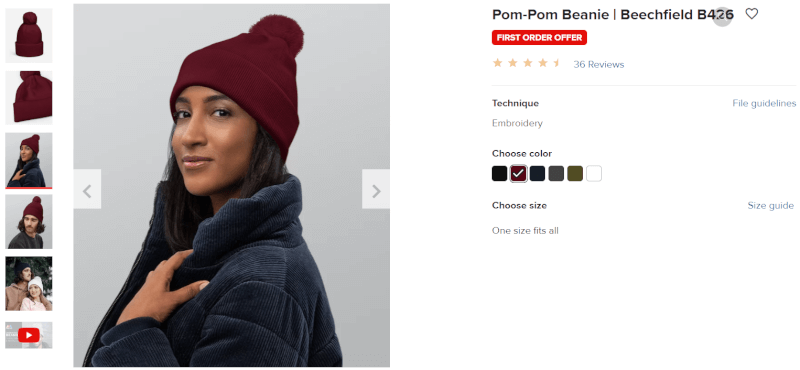800x370 pixels.
Task: View the front beanie product thumbnail
Action: click(29, 36)
